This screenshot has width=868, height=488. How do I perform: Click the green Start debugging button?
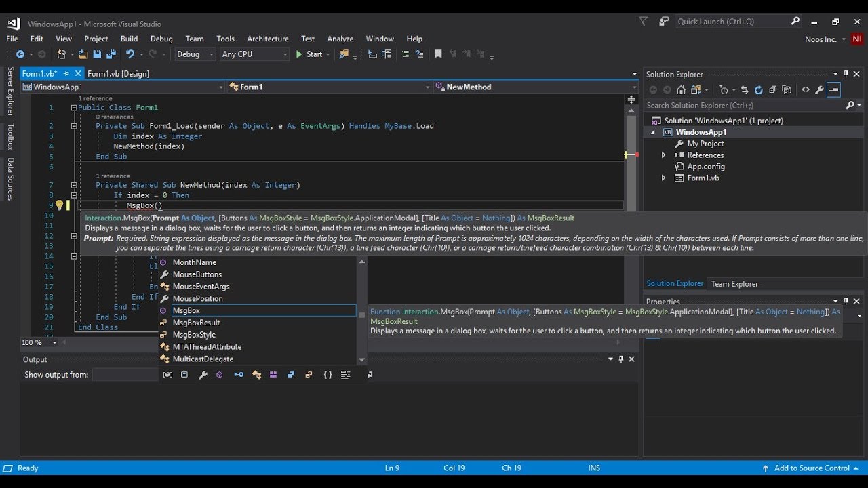[x=310, y=54]
